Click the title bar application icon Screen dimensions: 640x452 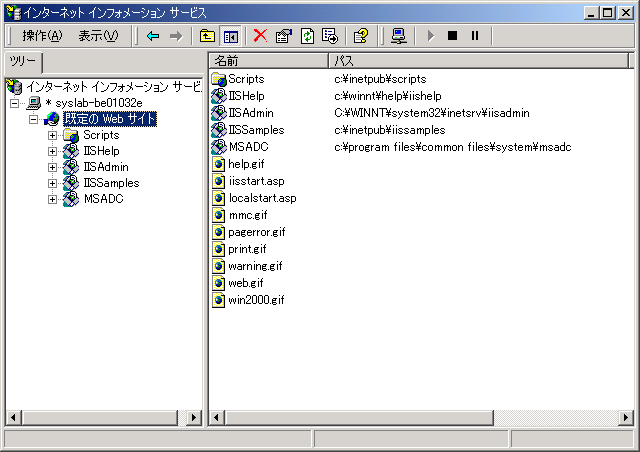click(13, 12)
